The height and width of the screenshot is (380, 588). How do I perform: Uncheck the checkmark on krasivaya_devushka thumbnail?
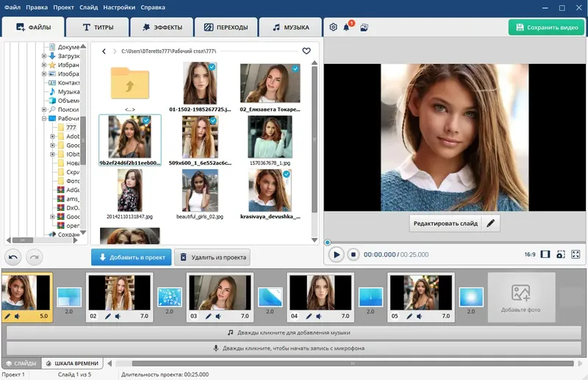287,175
